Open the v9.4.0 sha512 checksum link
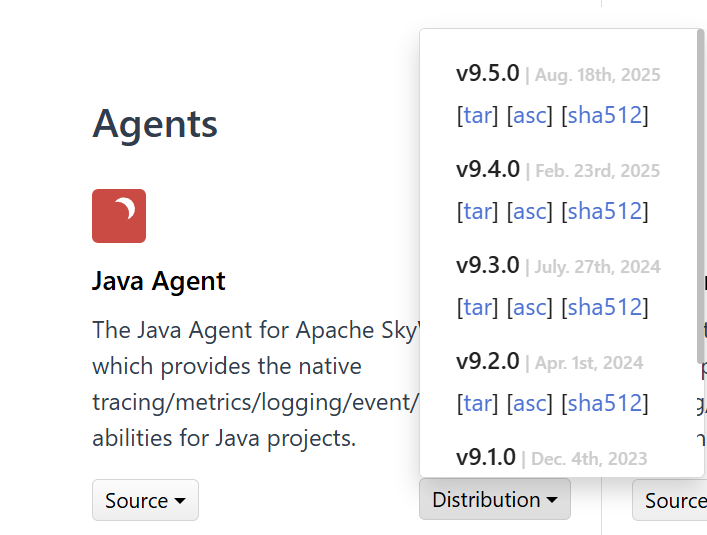 [x=605, y=211]
